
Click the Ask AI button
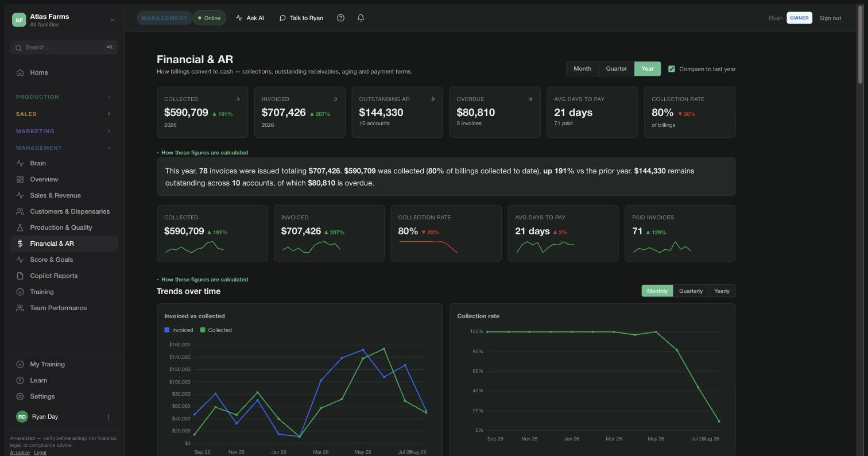[x=250, y=18]
